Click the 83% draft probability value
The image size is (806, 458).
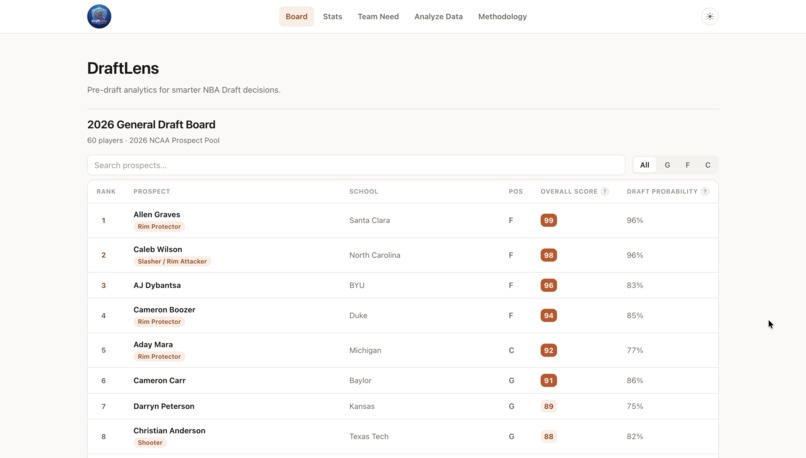(635, 285)
